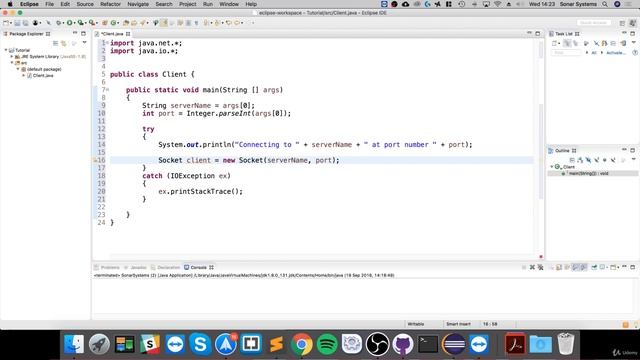Image resolution: width=640 pixels, height=360 pixels.
Task: Expand the Client.java tree node
Action: tap(24, 76)
